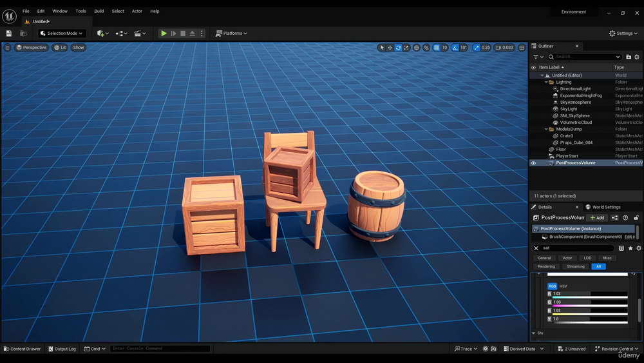Open grid snap size value 10
The image size is (644, 363).
(x=444, y=48)
